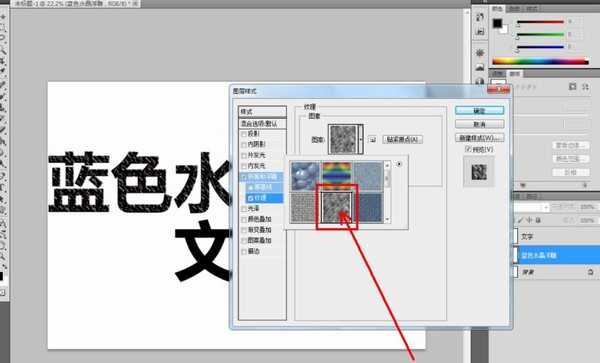Click the background color swatch in Color panel
Image resolution: width=600 pixels, height=363 pixels.
point(504,29)
